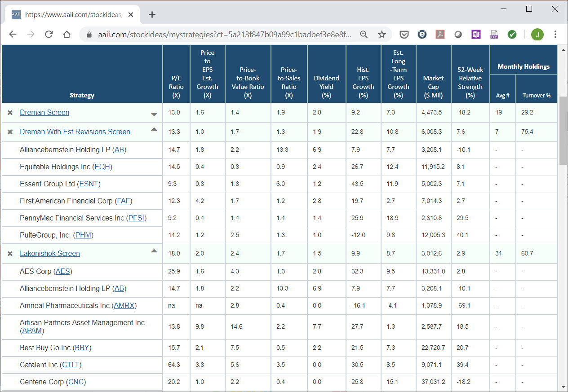Image resolution: width=568 pixels, height=392 pixels.
Task: Expand the Dreman Screen holdings arrow
Action: (154, 115)
